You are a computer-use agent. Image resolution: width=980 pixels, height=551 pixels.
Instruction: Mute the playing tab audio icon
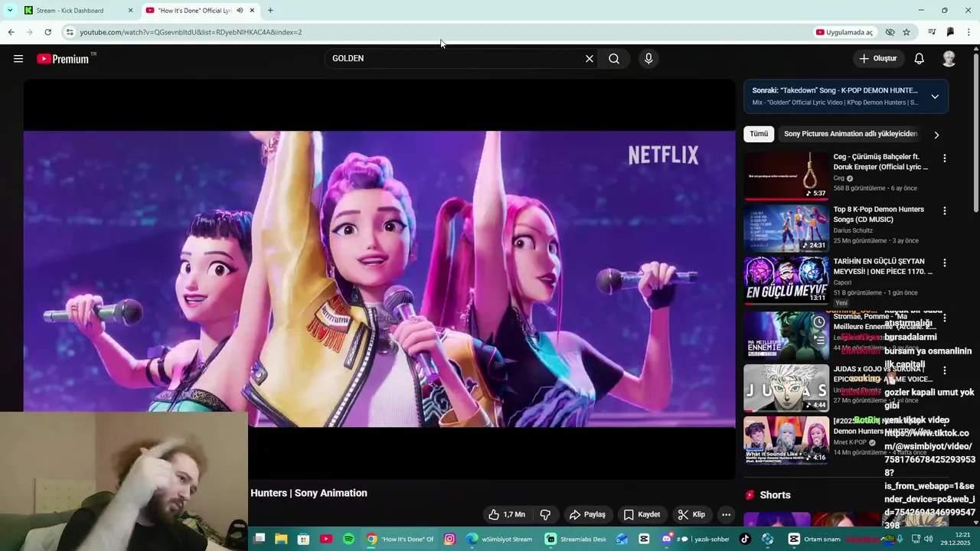(x=240, y=11)
